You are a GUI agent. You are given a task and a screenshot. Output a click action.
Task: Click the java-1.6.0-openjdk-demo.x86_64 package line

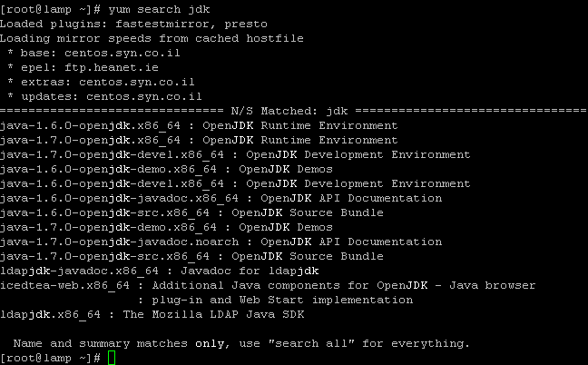pyautogui.click(x=166, y=170)
